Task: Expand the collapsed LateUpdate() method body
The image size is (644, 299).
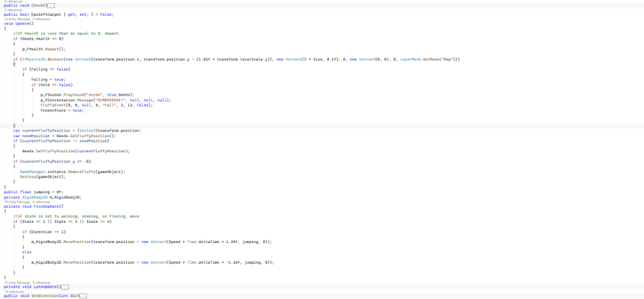Action: tap(65, 287)
